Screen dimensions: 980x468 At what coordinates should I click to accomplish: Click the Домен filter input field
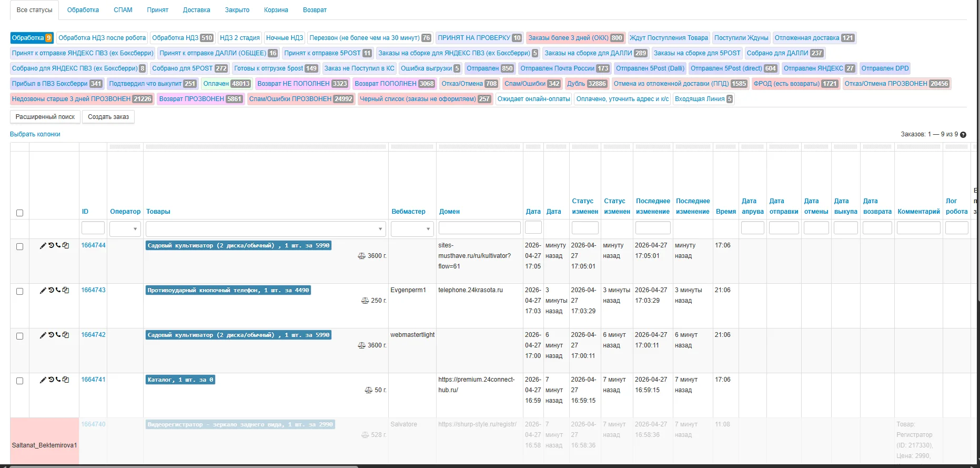(480, 227)
